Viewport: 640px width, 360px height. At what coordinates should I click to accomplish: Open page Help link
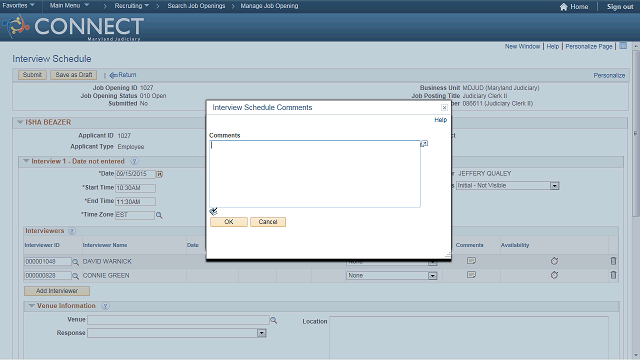553,47
